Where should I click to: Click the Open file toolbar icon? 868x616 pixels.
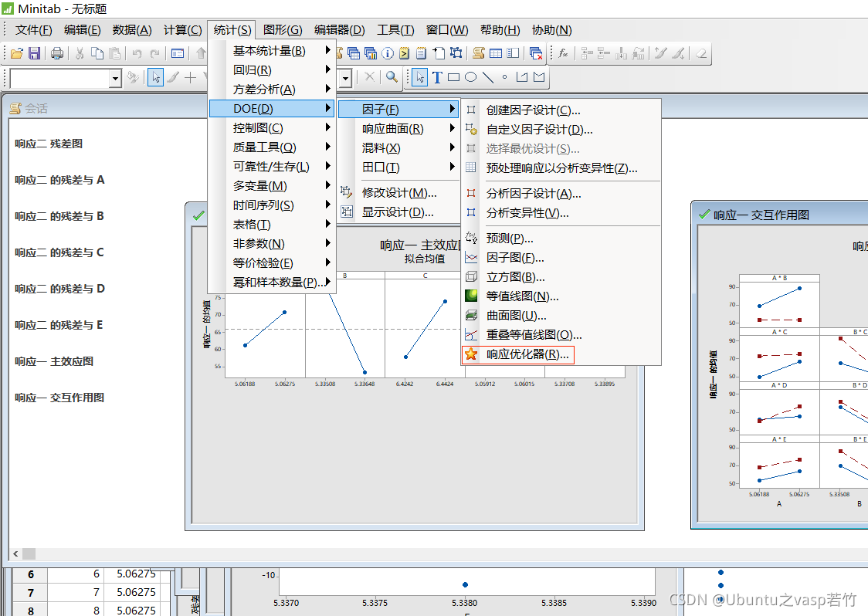tap(17, 53)
